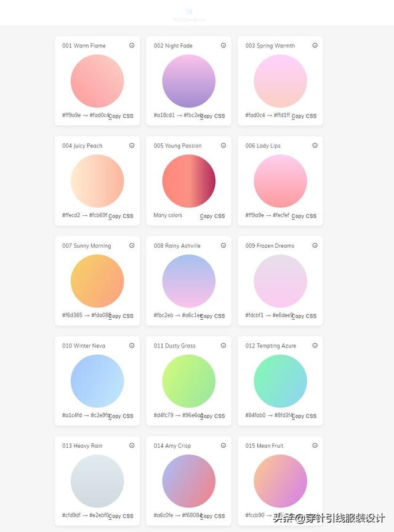Image resolution: width=394 pixels, height=532 pixels.
Task: Click the round icon on Frozen Dreams card
Action: (315, 245)
